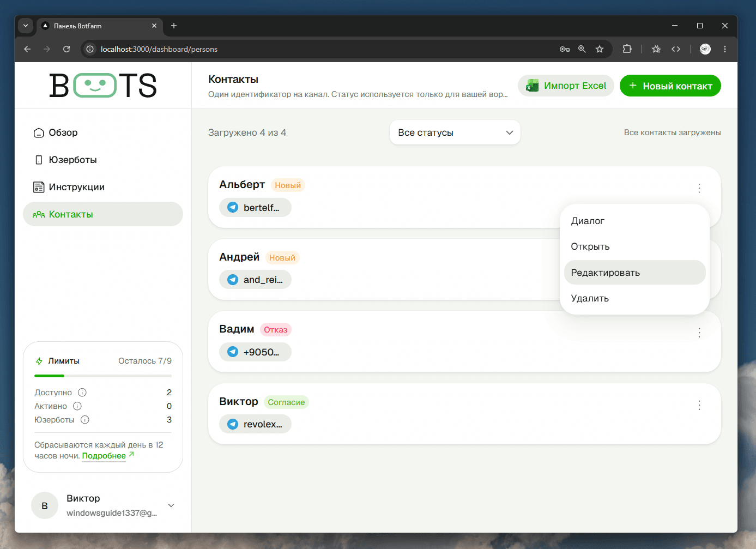
Task: Open a new browser tab
Action: [x=174, y=26]
